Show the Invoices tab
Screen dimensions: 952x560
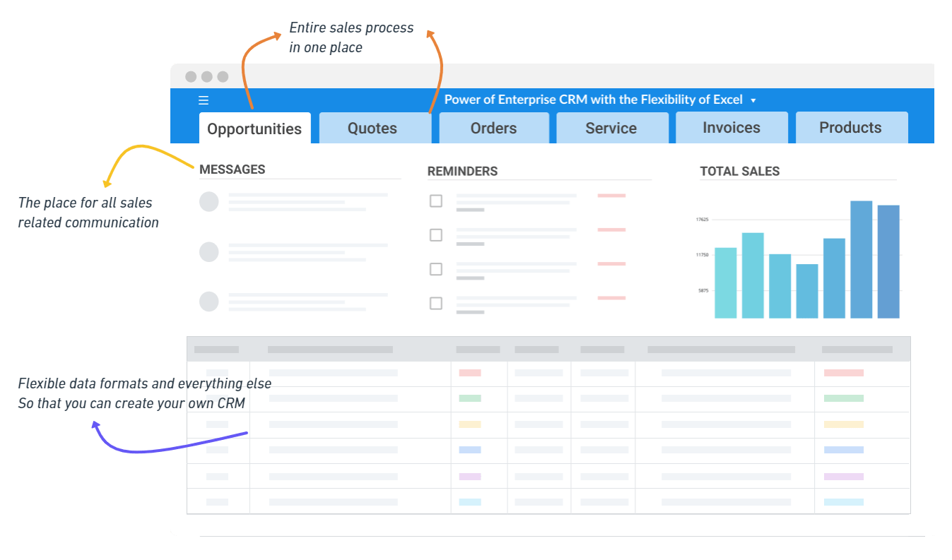[731, 128]
